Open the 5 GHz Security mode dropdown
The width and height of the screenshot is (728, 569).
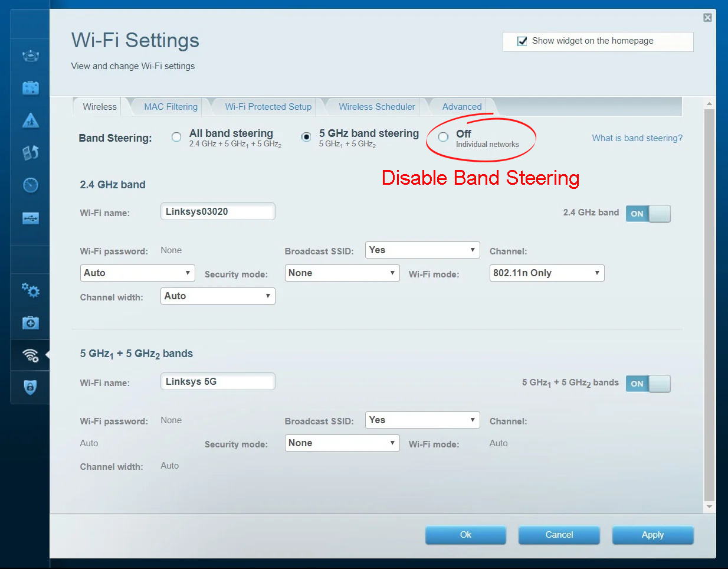(342, 443)
